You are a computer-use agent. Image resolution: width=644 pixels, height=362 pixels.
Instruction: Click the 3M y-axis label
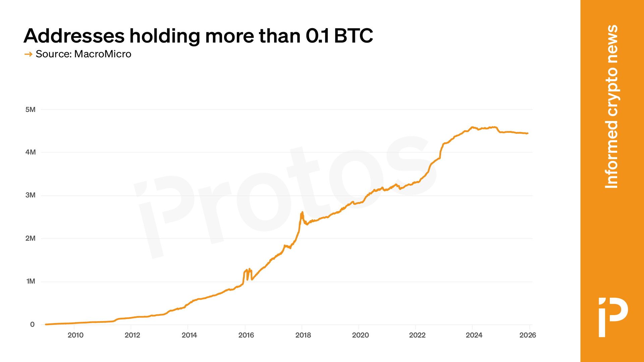coord(30,195)
